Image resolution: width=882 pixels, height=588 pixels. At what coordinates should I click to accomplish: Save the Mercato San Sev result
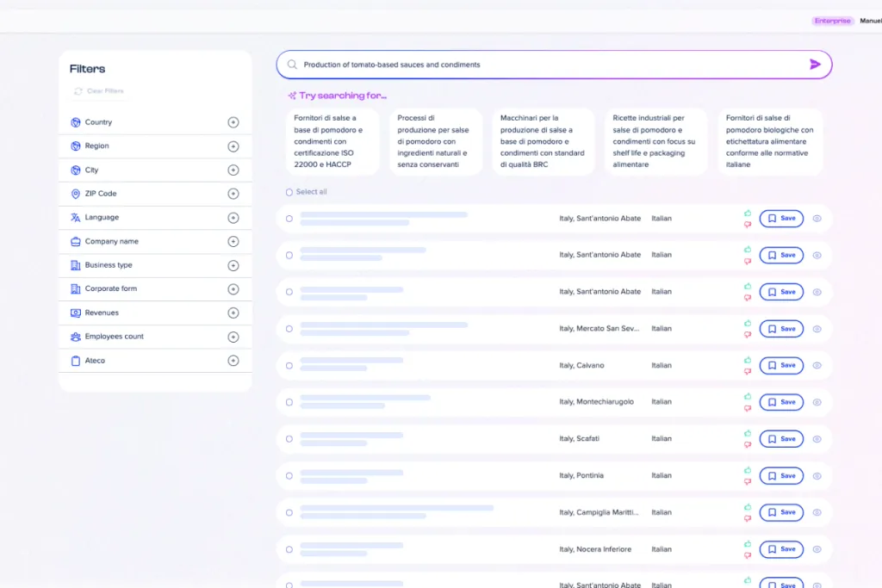781,329
